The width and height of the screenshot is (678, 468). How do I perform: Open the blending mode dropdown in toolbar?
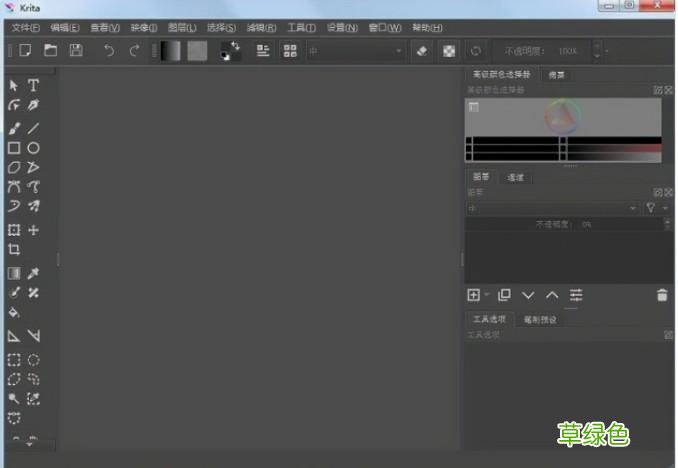tap(355, 50)
